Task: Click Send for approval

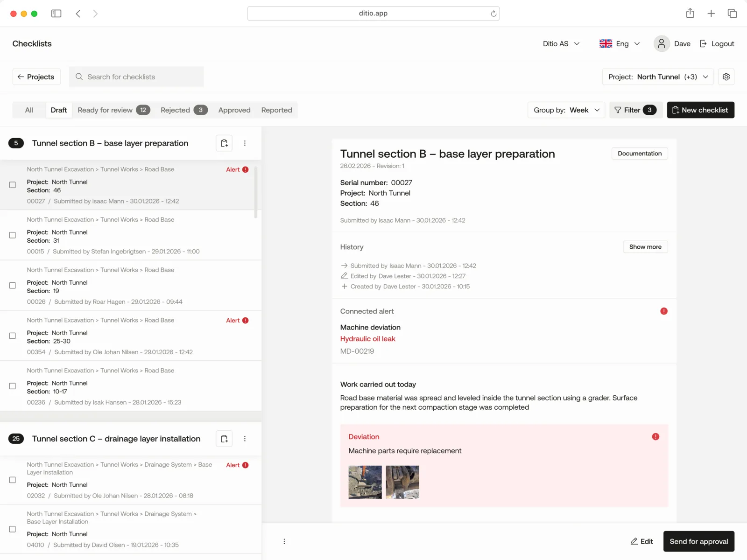Action: (699, 541)
